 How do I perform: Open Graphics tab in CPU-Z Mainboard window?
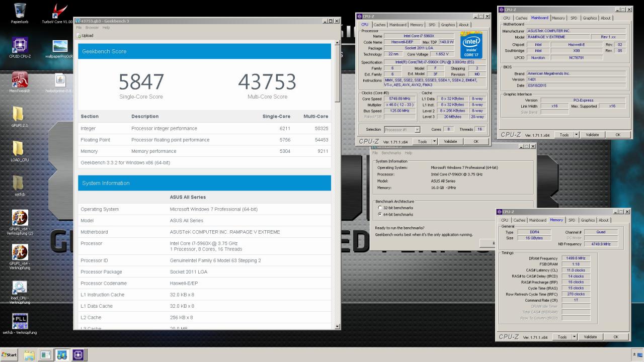click(x=590, y=18)
